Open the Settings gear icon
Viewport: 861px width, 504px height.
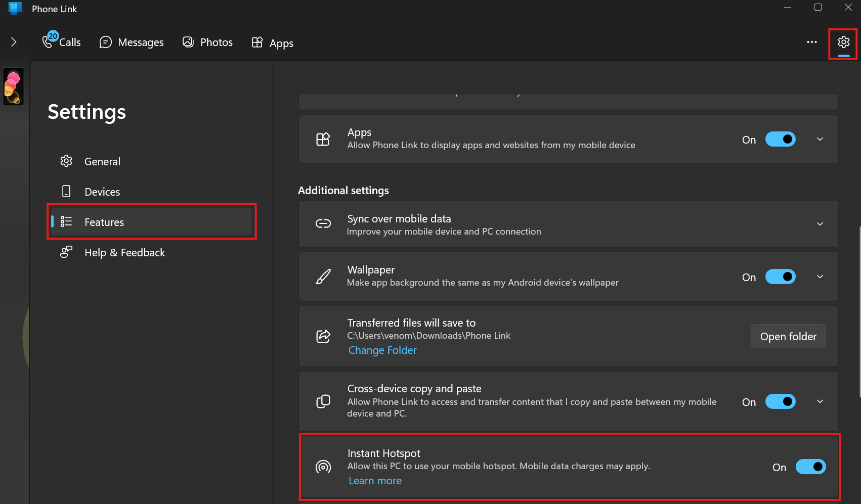point(843,42)
